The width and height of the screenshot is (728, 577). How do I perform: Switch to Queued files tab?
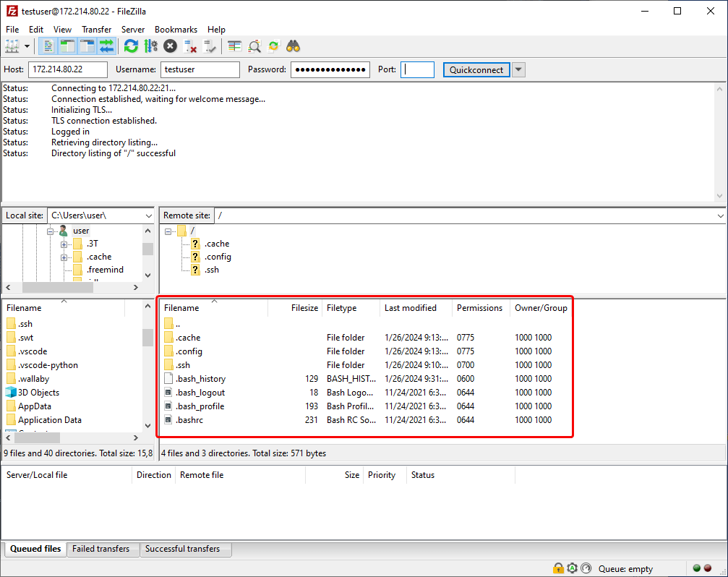(35, 549)
